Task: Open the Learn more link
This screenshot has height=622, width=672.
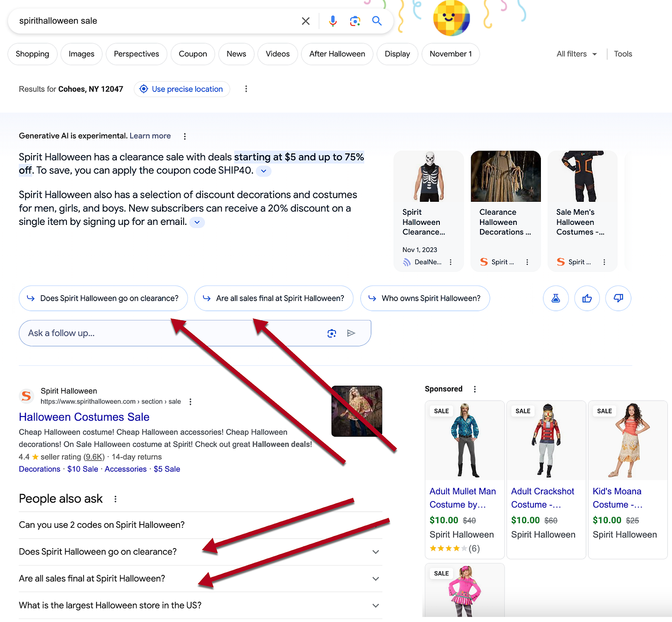Action: tap(150, 136)
